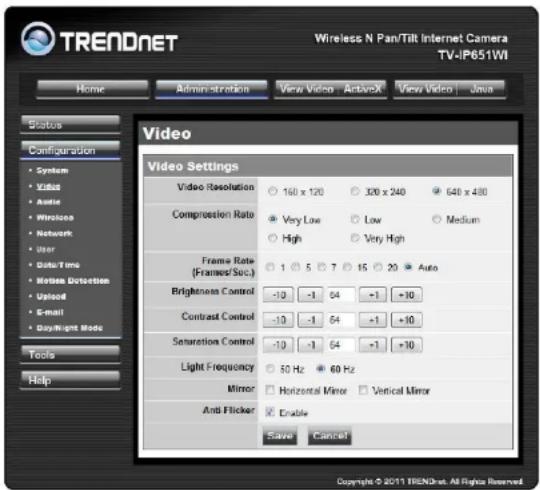Enable Horizontal Mirror checkbox
This screenshot has height=490, width=540.
pyautogui.click(x=270, y=390)
